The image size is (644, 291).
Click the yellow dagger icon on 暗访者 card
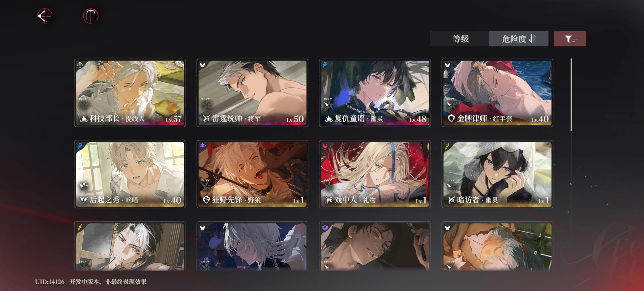click(x=447, y=146)
